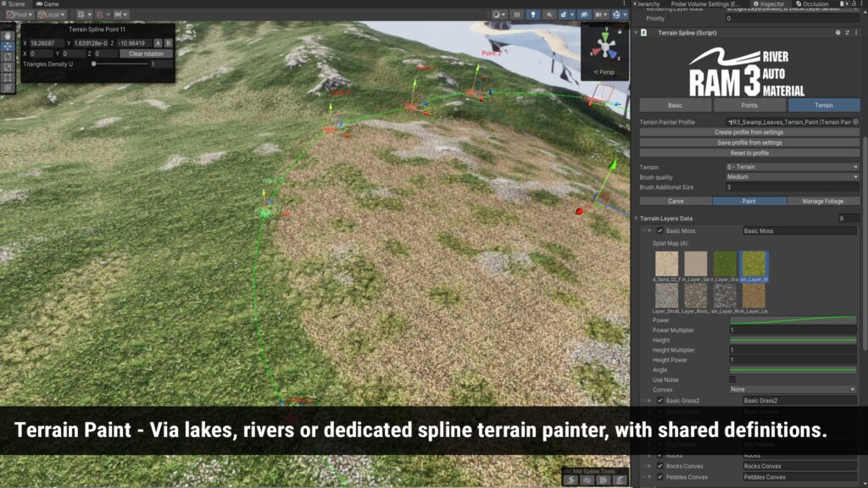The width and height of the screenshot is (868, 488).
Task: Enable the Use Noise checkbox
Action: click(x=733, y=379)
